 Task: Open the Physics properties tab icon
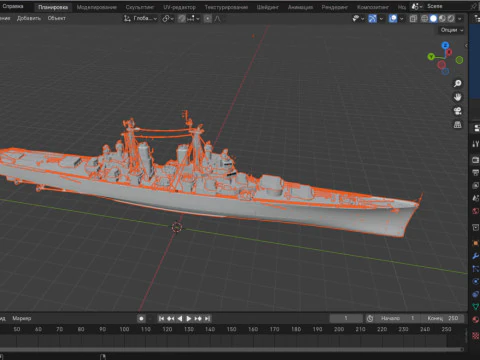476,281
